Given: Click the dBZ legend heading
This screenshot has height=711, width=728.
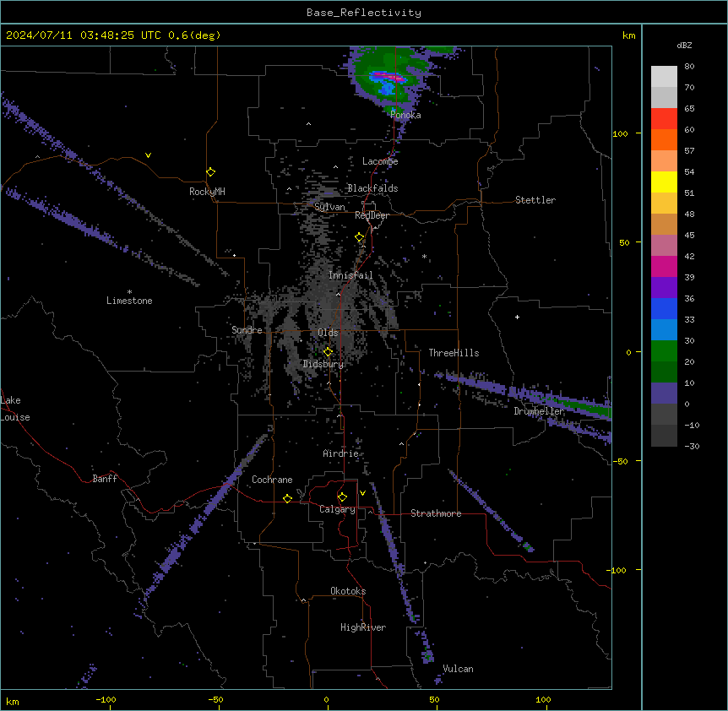Looking at the screenshot, I should 684,45.
